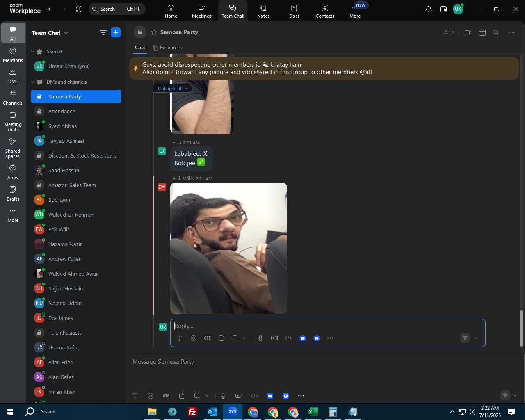This screenshot has height=420, width=525.
Task: Open Notes in the top navigation
Action: click(x=263, y=11)
